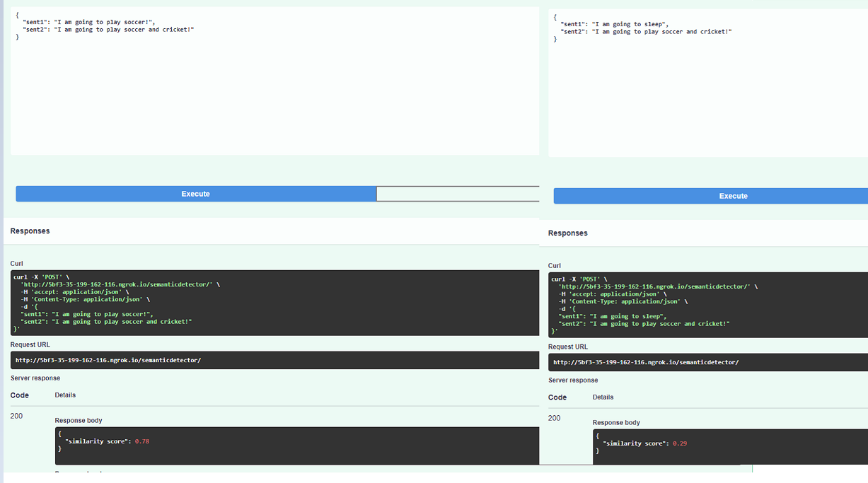Image resolution: width=868 pixels, height=483 pixels.
Task: Click Server response label in left panel
Action: tap(35, 378)
